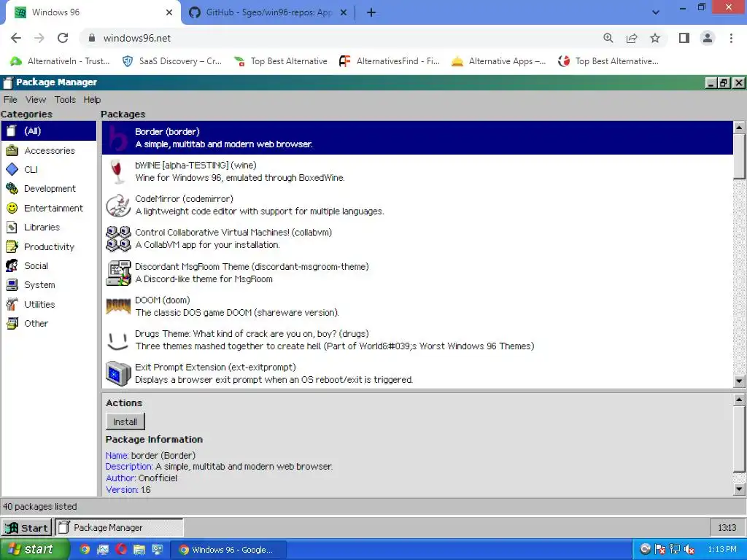
Task: Click the Windows 96 Start button
Action: [26, 528]
